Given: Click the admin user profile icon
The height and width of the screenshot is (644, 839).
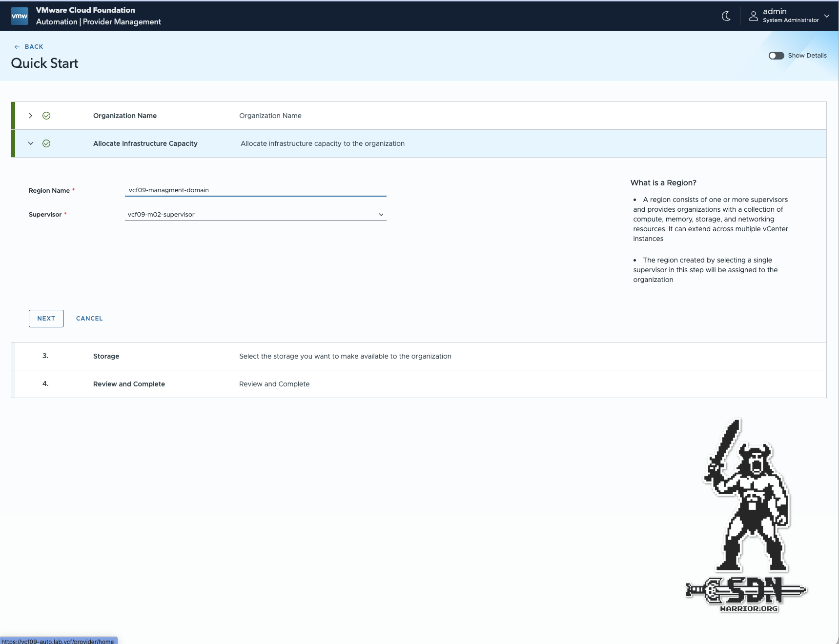Looking at the screenshot, I should coord(754,16).
